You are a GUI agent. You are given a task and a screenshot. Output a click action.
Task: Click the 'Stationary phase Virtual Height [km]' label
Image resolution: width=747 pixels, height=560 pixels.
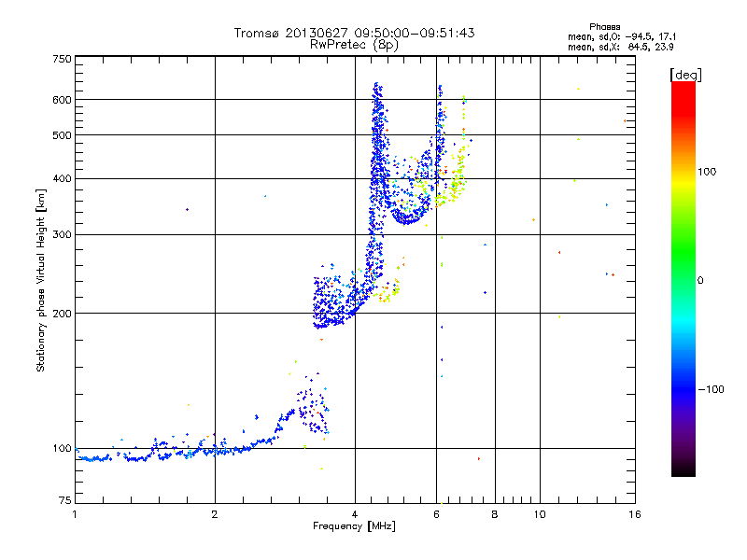pos(41,280)
